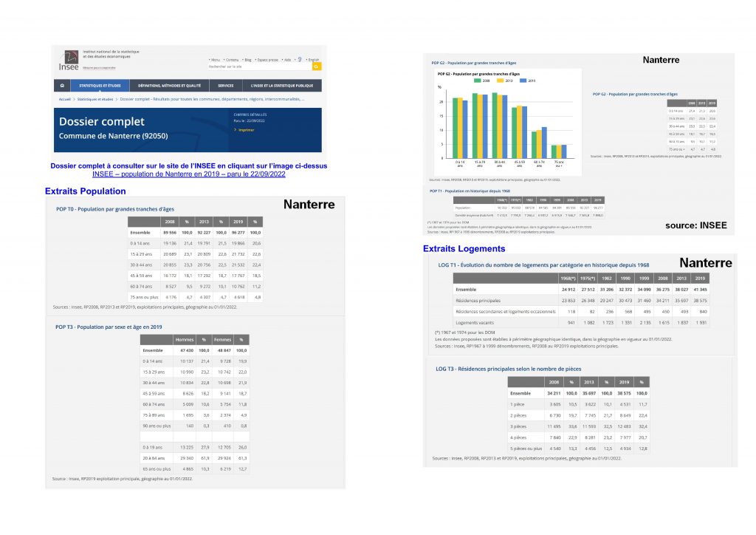
Task: Click the Imprimer print link
Action: tap(246, 130)
